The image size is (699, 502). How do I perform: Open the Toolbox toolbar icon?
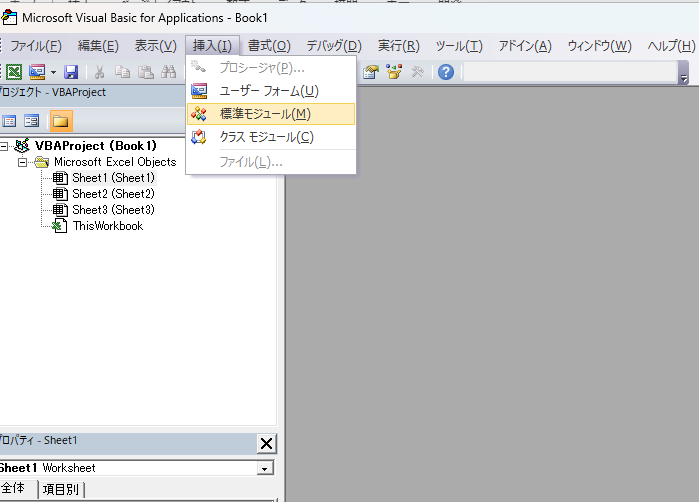point(418,72)
